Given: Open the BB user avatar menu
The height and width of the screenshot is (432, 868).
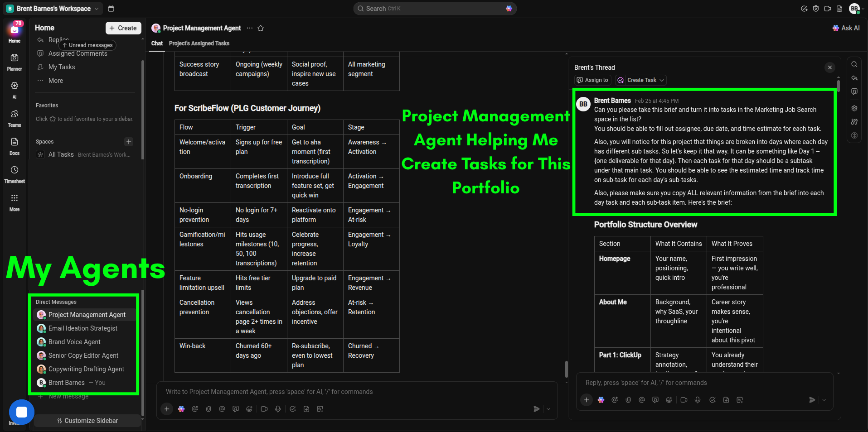Looking at the screenshot, I should pos(854,9).
